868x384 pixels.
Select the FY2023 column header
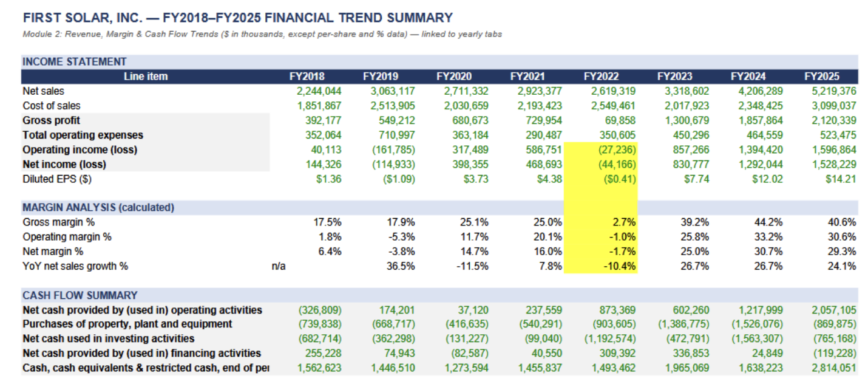pyautogui.click(x=675, y=77)
